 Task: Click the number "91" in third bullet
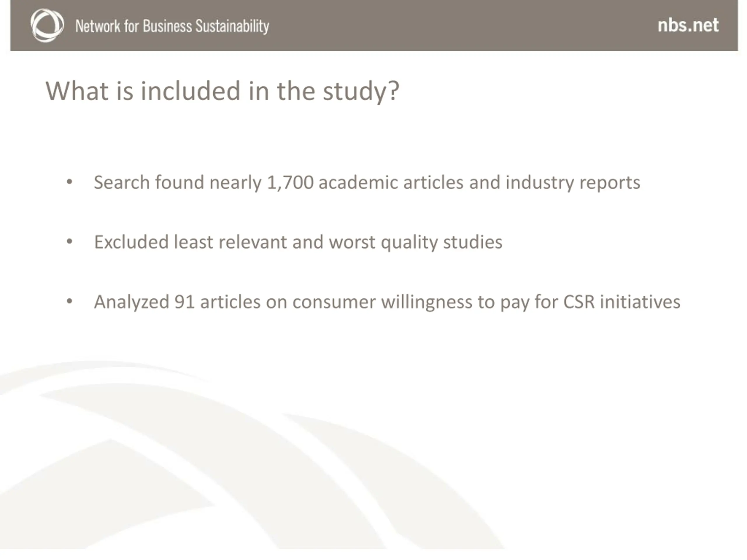click(x=185, y=302)
